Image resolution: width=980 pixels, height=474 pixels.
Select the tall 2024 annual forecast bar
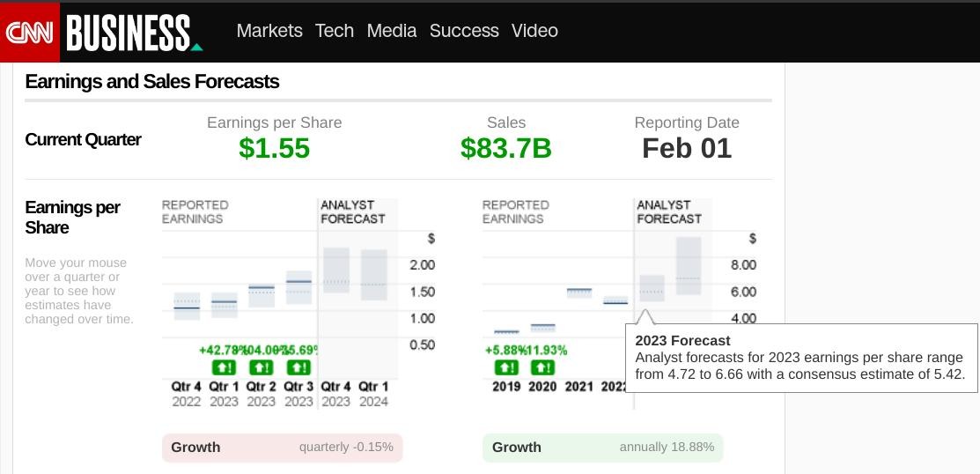(x=689, y=265)
